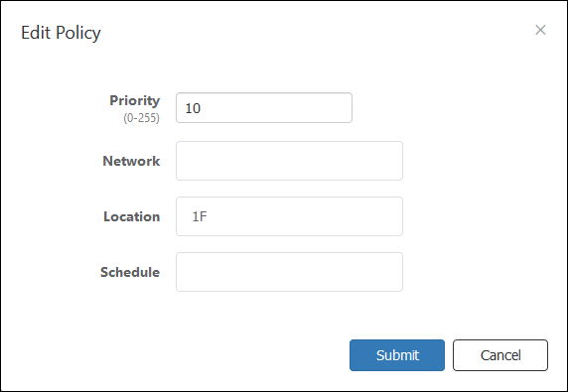This screenshot has width=568, height=392.
Task: Click the blue Submit button
Action: coord(397,355)
